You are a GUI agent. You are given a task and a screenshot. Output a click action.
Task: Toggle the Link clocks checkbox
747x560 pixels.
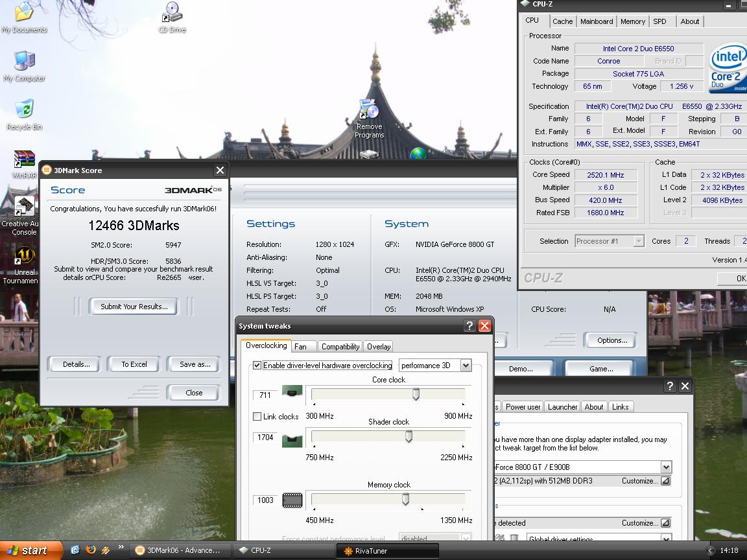(x=257, y=416)
